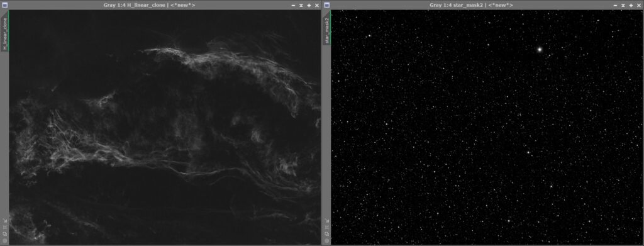Iconize the star_mask2 window with minus button

(x=615, y=5)
